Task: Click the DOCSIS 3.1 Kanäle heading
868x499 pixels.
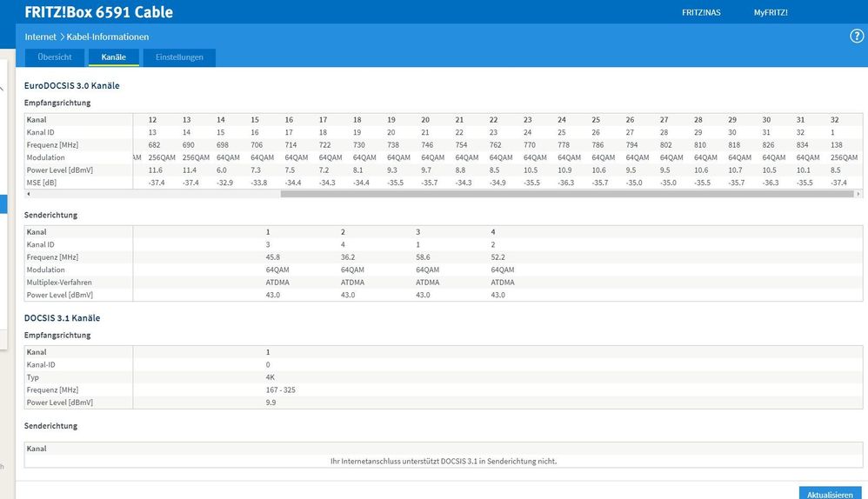Action: [x=62, y=318]
